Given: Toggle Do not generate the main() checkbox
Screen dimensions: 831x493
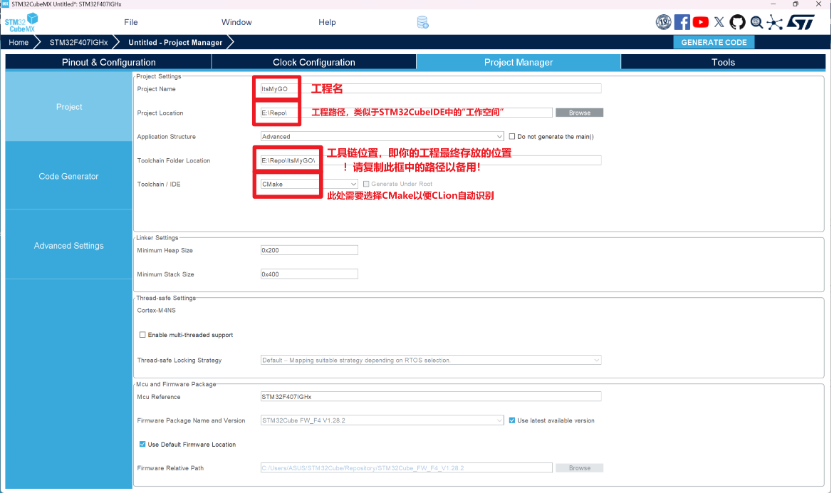Looking at the screenshot, I should pyautogui.click(x=512, y=136).
